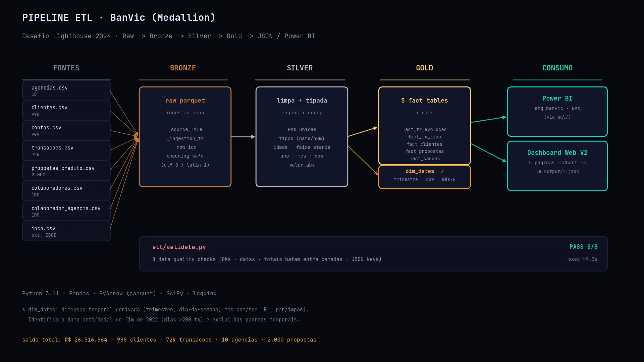
Task: Click the 'limpa + tipada' title
Action: [302, 101]
